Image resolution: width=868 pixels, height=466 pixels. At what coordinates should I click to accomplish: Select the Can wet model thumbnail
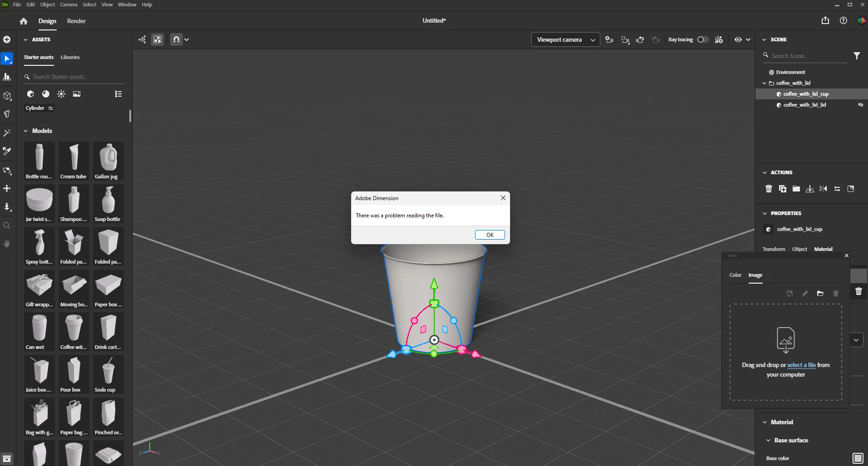39,332
